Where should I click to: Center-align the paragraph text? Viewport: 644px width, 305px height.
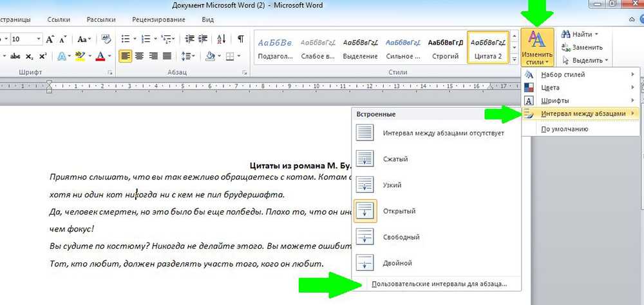pos(139,57)
